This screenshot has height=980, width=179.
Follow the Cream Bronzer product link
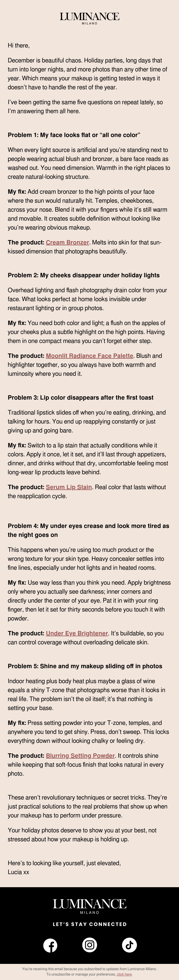[67, 242]
